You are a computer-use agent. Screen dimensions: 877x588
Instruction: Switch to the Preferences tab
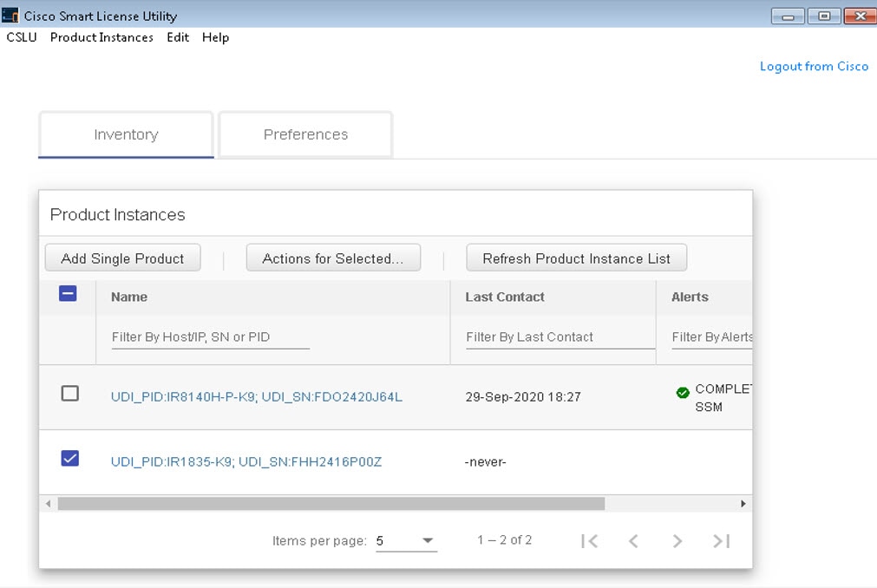[x=305, y=134]
